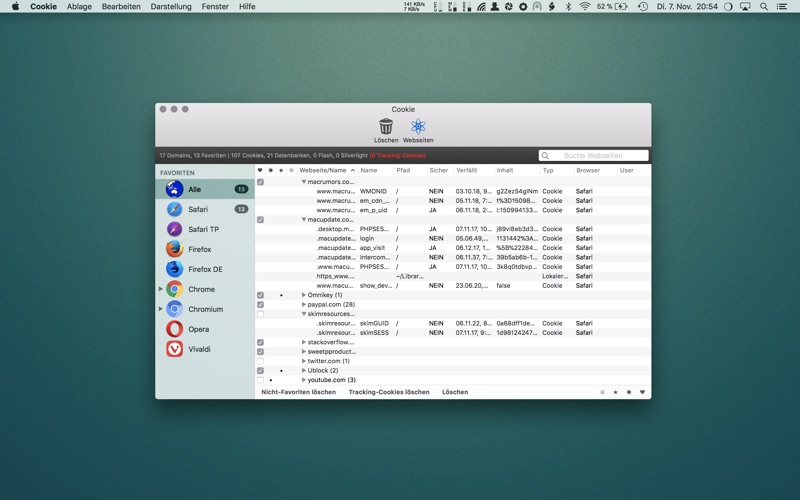Open the Webseiten atom toolbar icon
Screen dimensions: 800x500
[x=418, y=126]
